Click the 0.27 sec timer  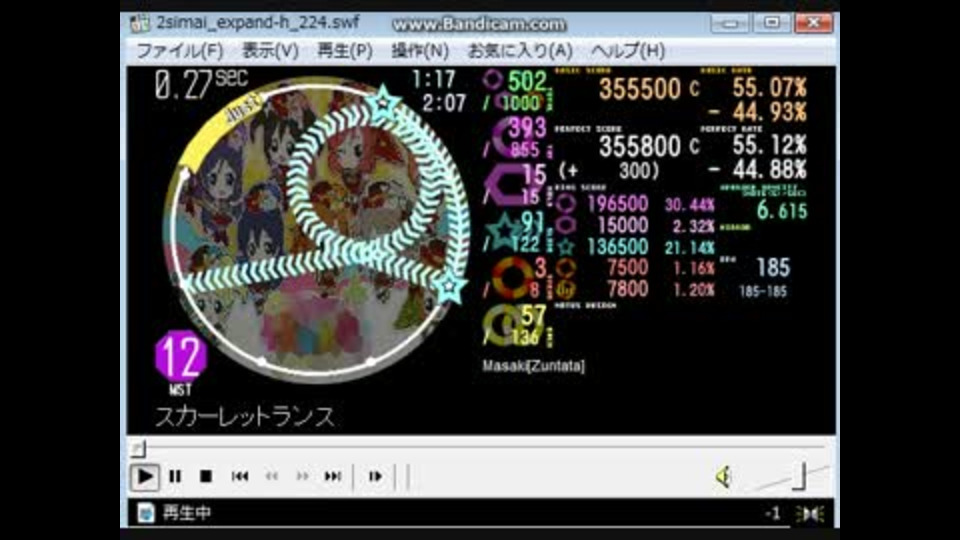pos(201,84)
